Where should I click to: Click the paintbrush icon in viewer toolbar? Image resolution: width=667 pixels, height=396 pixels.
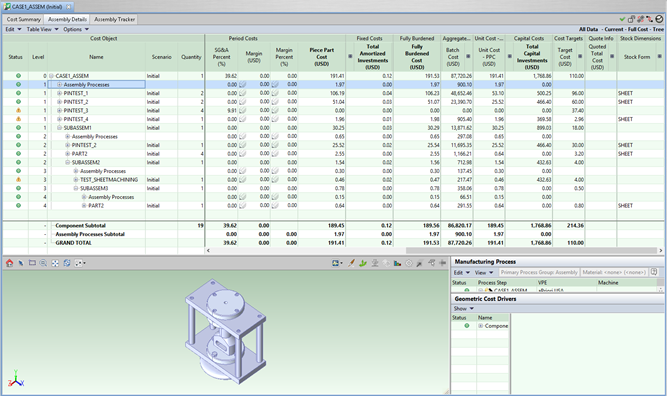[x=351, y=263]
